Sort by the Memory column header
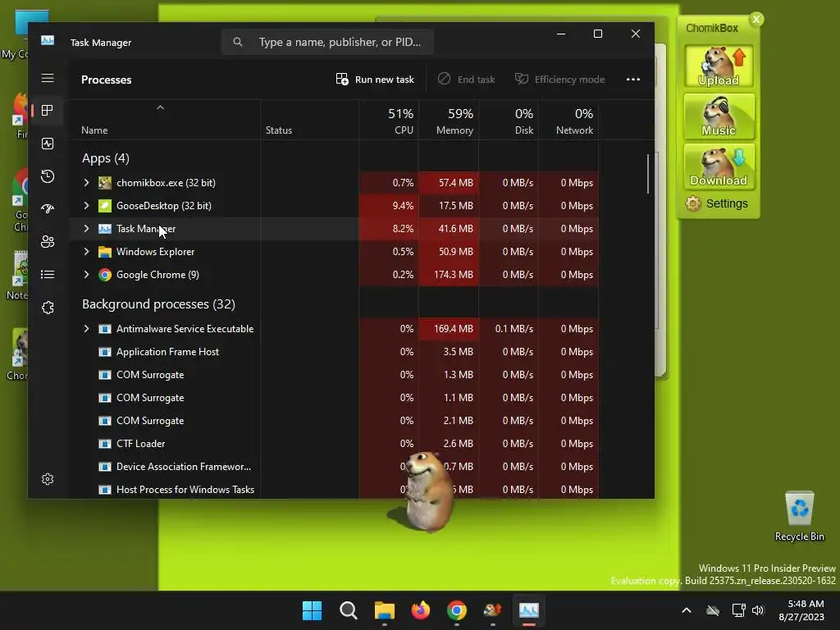Viewport: 840px width, 630px height. point(449,121)
